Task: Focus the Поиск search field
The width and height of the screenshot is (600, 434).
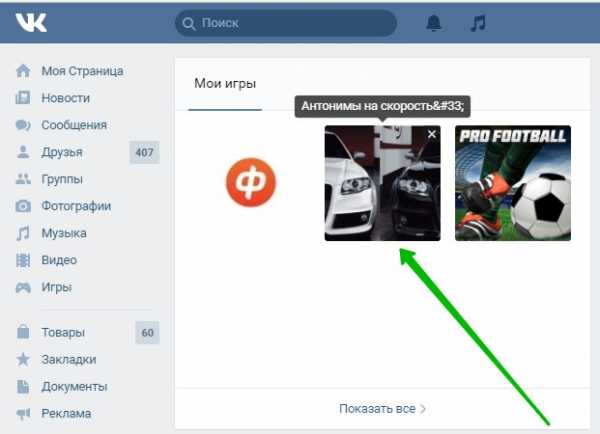Action: point(285,23)
